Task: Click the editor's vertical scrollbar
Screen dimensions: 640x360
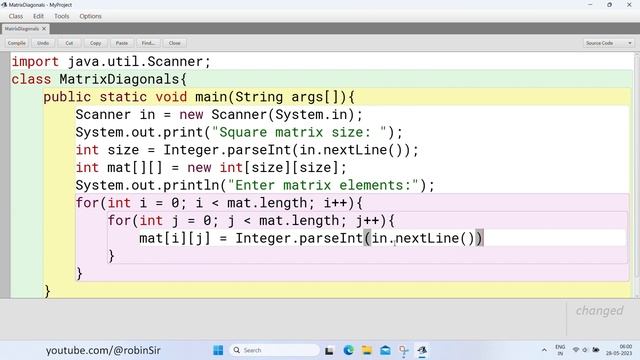Action: point(637,175)
